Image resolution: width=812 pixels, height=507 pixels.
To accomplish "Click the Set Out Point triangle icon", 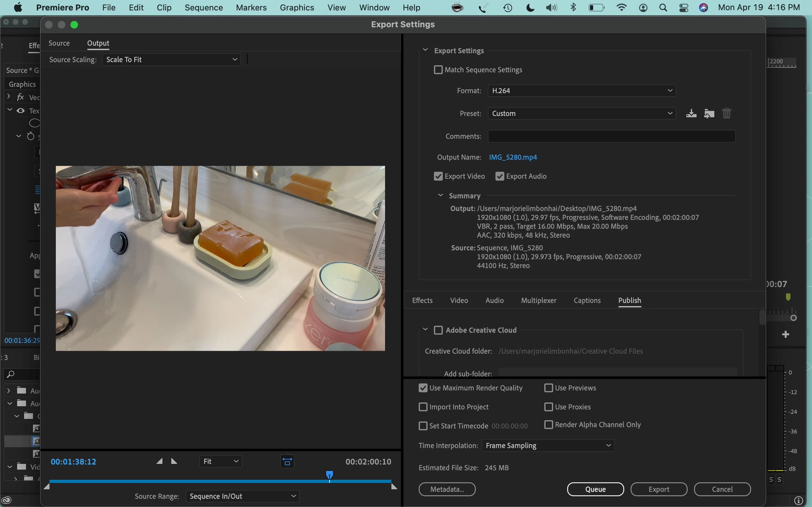I will 174,461.
